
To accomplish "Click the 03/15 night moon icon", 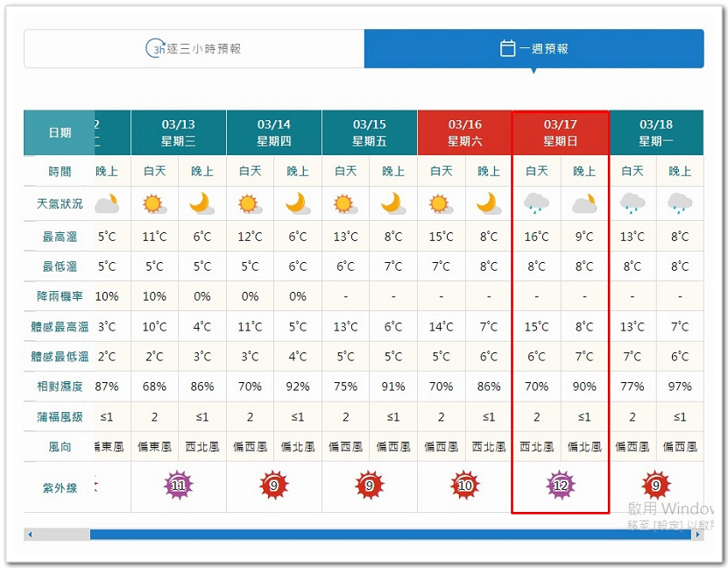I will [393, 204].
